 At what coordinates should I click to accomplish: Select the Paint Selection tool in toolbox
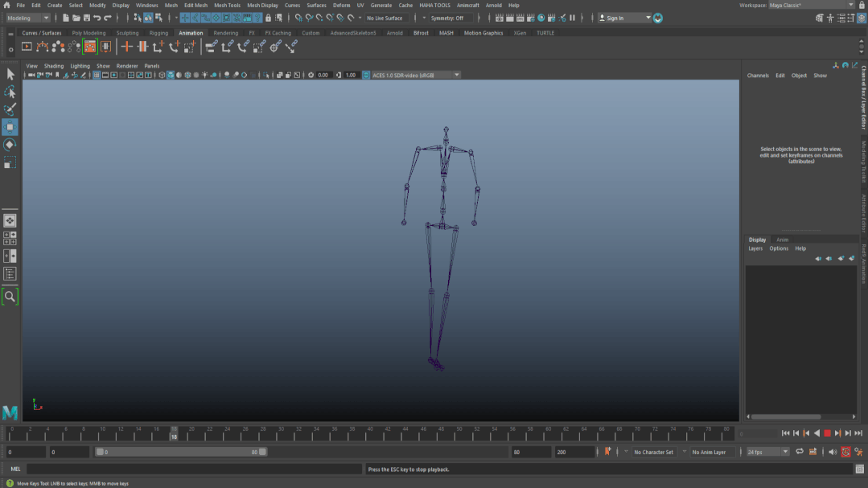pyautogui.click(x=10, y=109)
